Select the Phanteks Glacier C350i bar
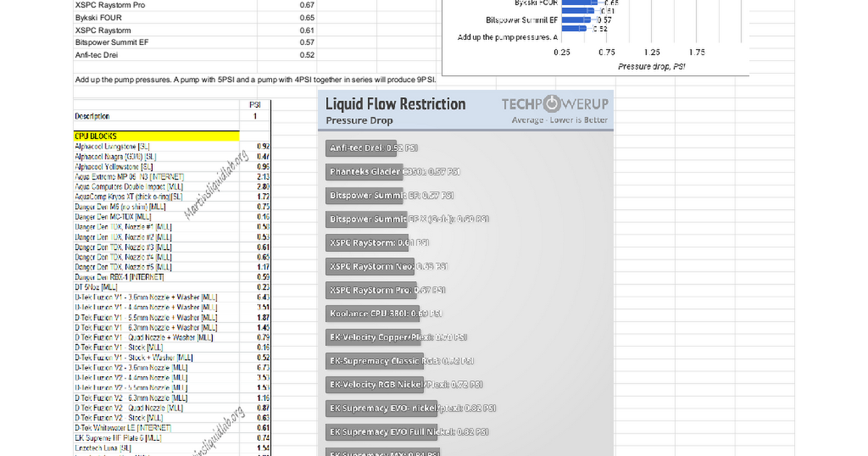This screenshot has height=456, width=868. (363, 172)
